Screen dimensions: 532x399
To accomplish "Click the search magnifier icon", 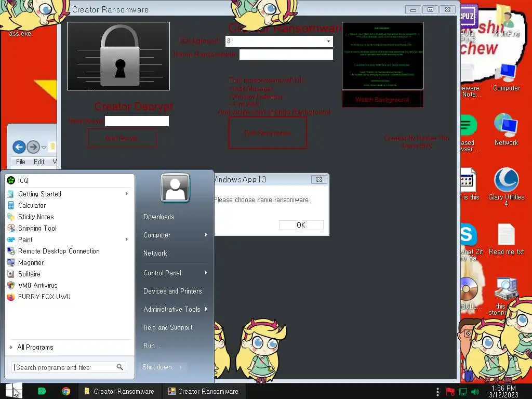I will [120, 367].
